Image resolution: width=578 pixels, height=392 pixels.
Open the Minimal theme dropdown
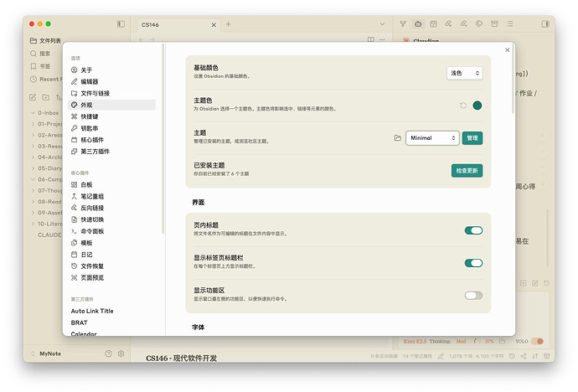(432, 138)
